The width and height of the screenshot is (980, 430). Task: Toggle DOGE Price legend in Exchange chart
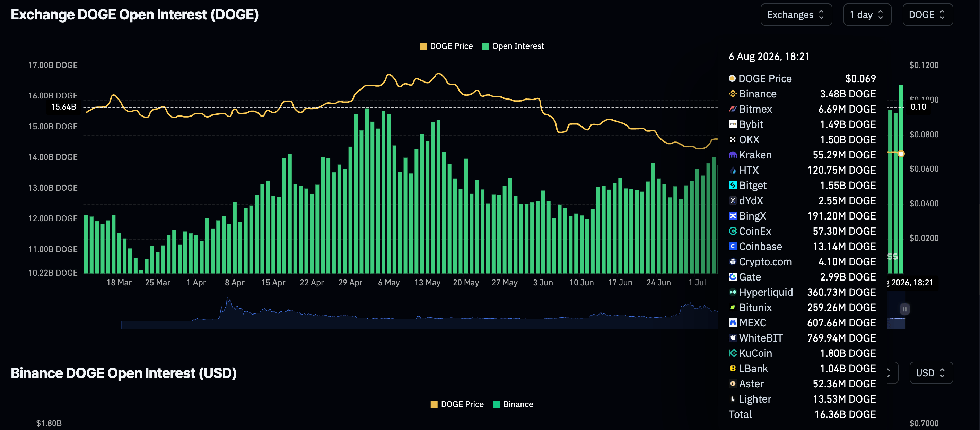pyautogui.click(x=446, y=46)
